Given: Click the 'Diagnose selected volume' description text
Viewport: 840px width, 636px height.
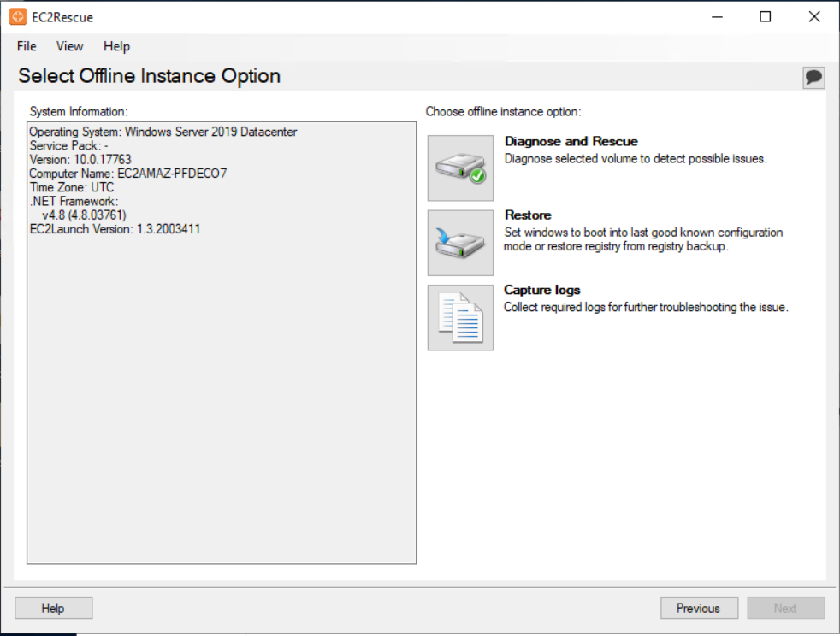Looking at the screenshot, I should click(636, 158).
